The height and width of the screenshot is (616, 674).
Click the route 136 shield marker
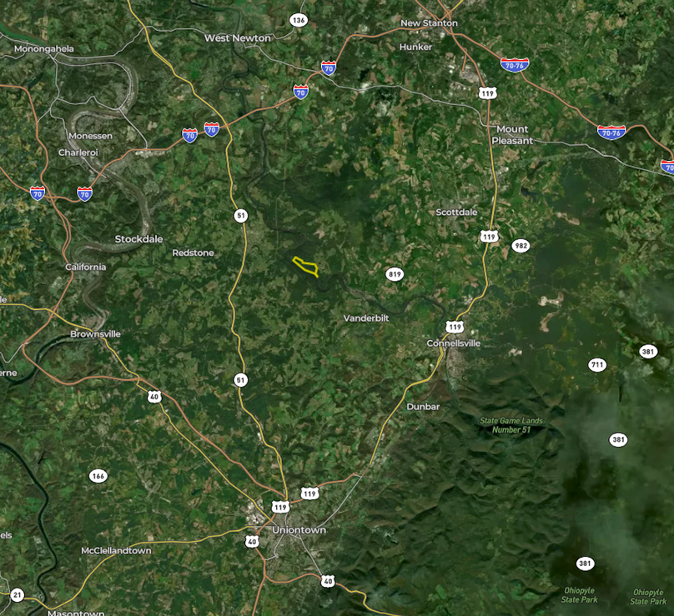(x=299, y=20)
